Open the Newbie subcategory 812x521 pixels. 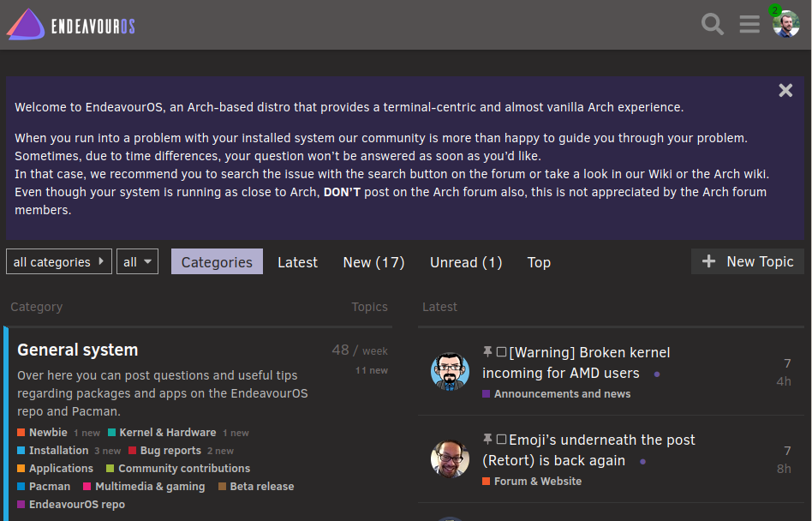pyautogui.click(x=43, y=433)
